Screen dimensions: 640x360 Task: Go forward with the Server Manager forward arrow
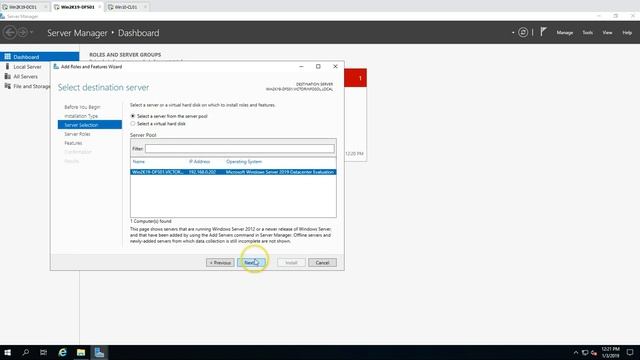coord(23,32)
